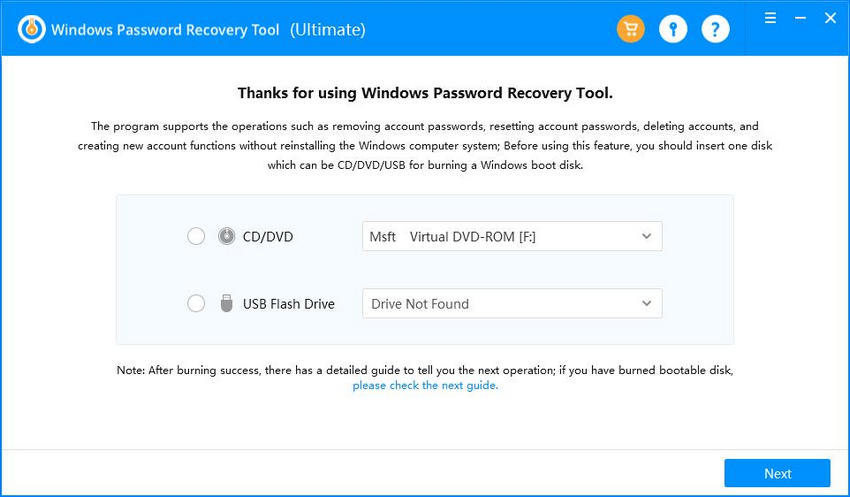The width and height of the screenshot is (850, 497).
Task: Open help via question mark icon
Action: [715, 29]
